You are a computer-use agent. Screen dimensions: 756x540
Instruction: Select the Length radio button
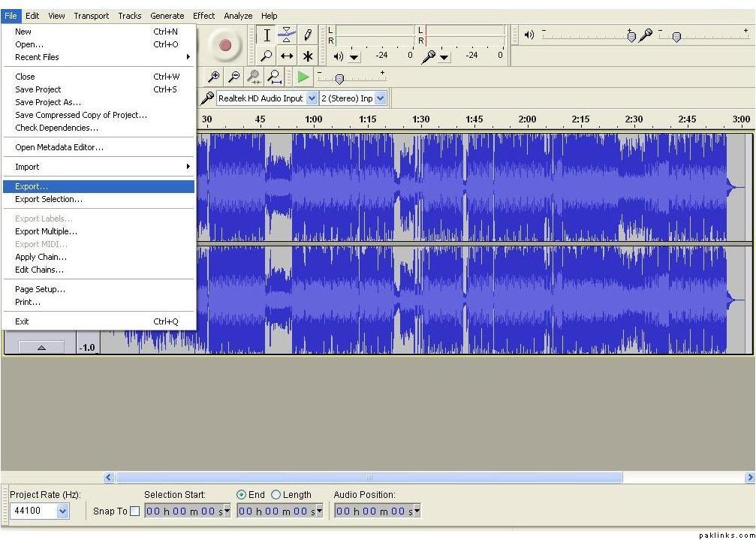coord(276,495)
